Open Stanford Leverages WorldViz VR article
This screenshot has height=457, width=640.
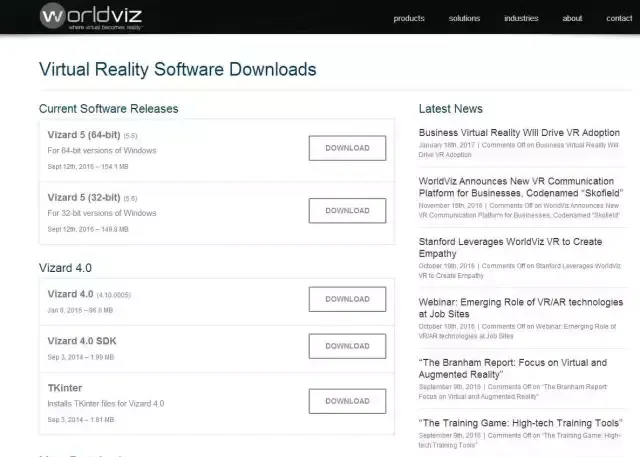click(x=510, y=248)
